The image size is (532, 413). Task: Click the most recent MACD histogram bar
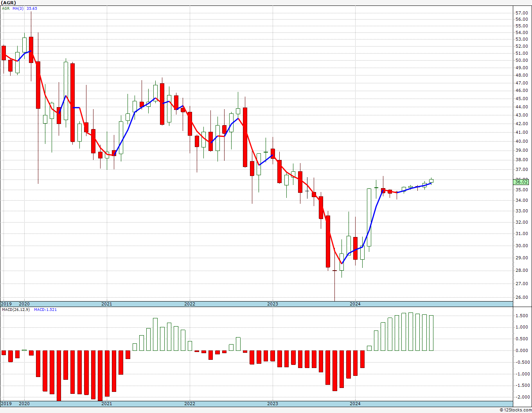click(431, 333)
